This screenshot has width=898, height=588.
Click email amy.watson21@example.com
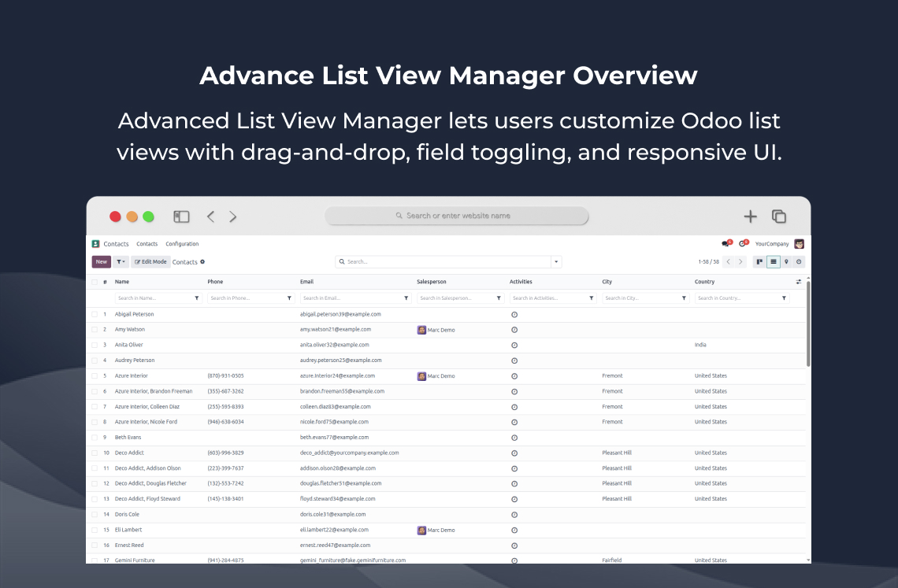pyautogui.click(x=336, y=330)
